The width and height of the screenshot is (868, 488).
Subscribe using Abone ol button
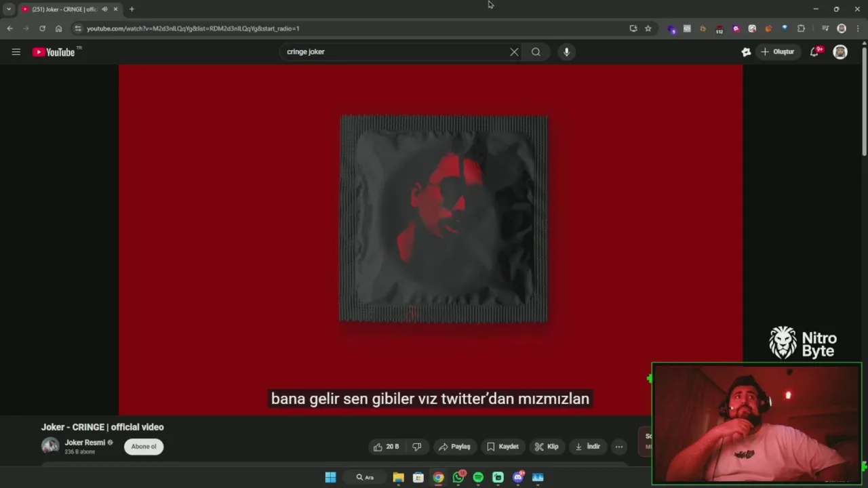pyautogui.click(x=144, y=447)
